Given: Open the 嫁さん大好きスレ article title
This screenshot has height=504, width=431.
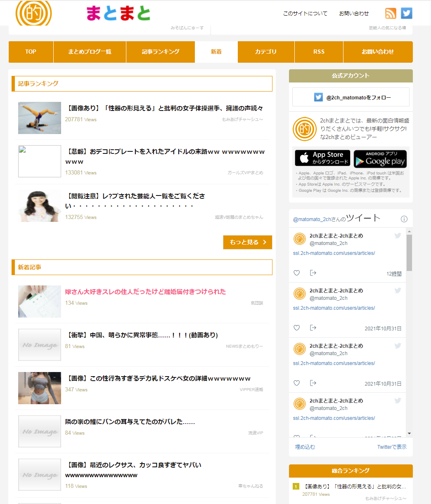Looking at the screenshot, I should (146, 292).
